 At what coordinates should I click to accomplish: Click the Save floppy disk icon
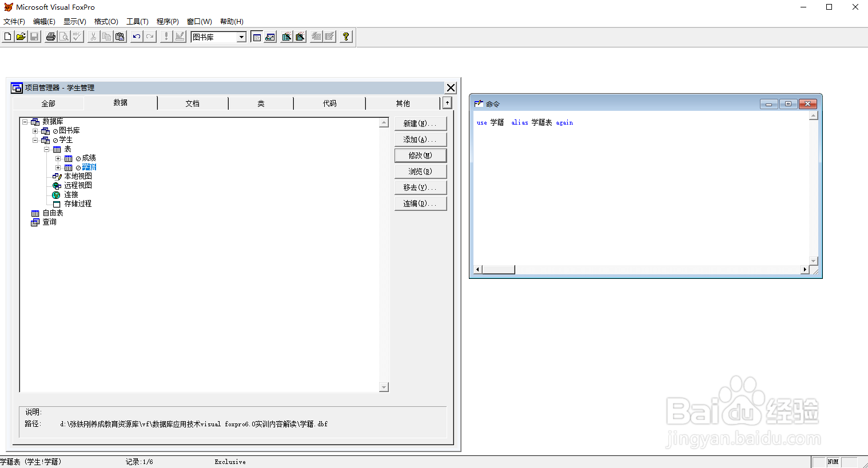[34, 37]
